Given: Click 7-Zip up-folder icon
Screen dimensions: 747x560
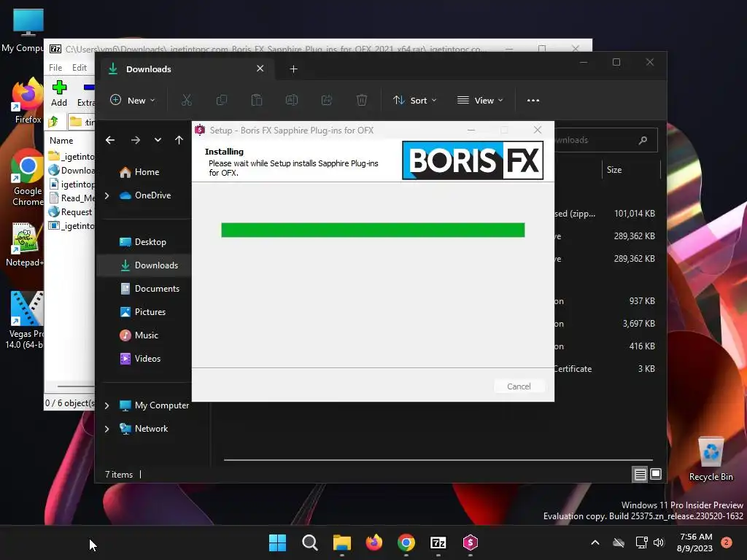Looking at the screenshot, I should click(53, 122).
